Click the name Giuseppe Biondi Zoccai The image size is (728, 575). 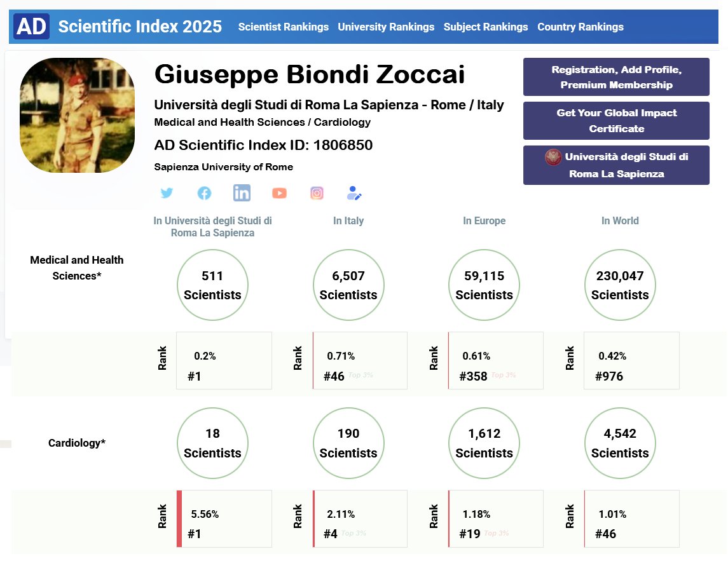[x=309, y=74]
